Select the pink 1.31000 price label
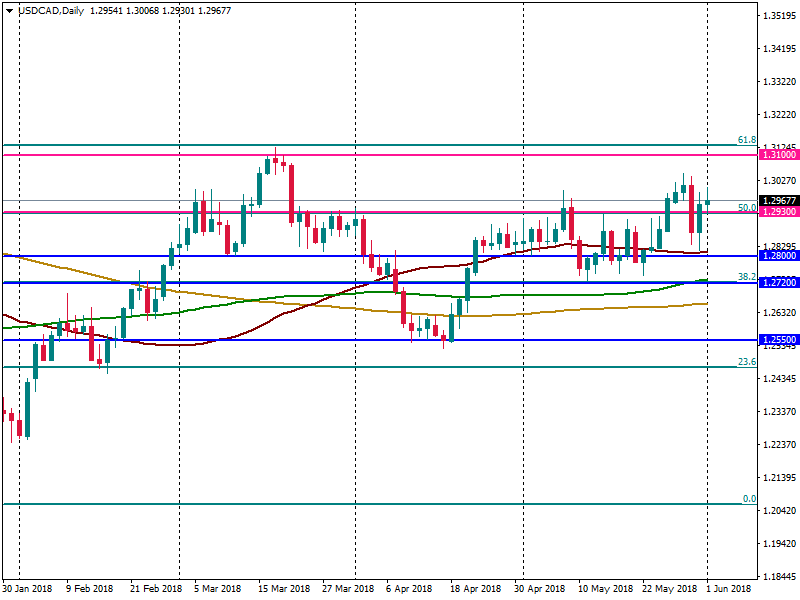 click(779, 155)
